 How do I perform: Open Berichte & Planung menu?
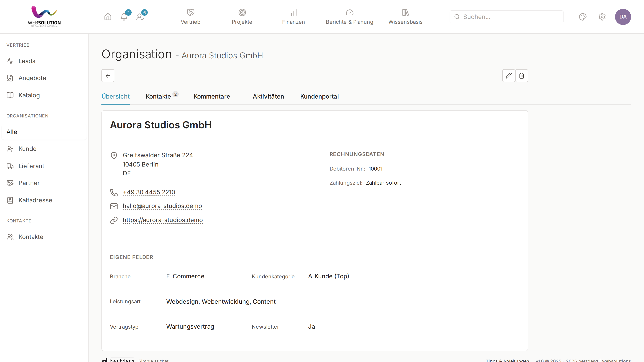tap(350, 17)
